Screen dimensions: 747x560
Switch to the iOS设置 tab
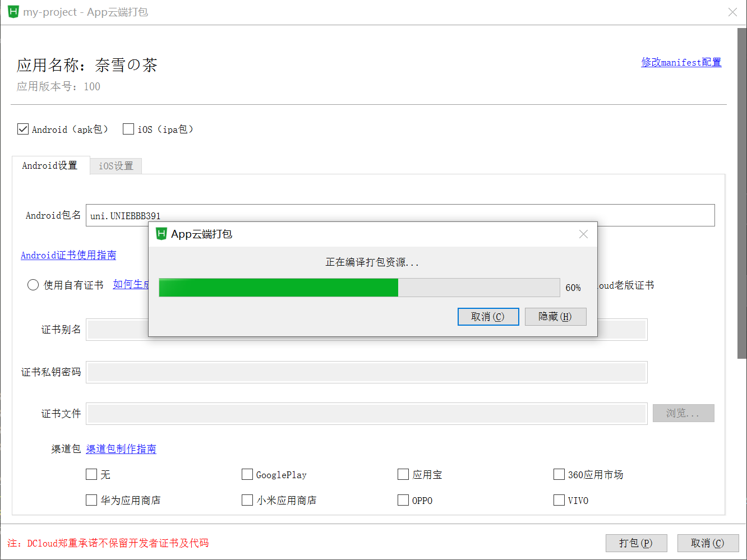point(116,166)
